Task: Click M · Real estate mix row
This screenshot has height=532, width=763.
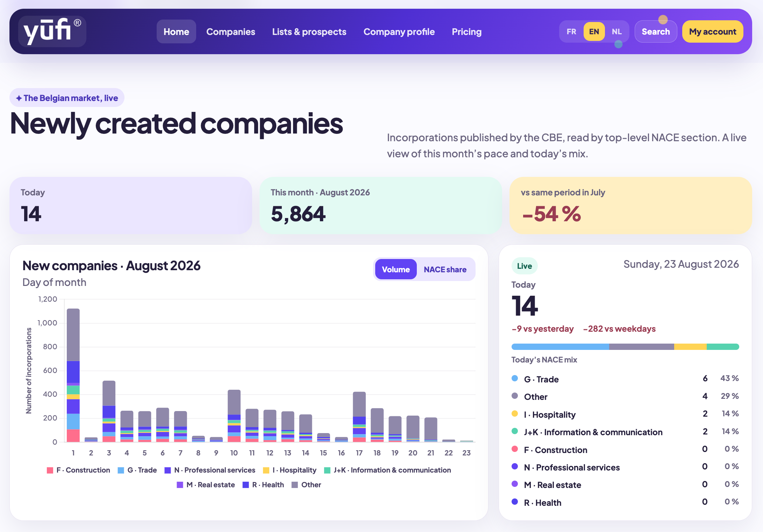Action: tap(625, 485)
